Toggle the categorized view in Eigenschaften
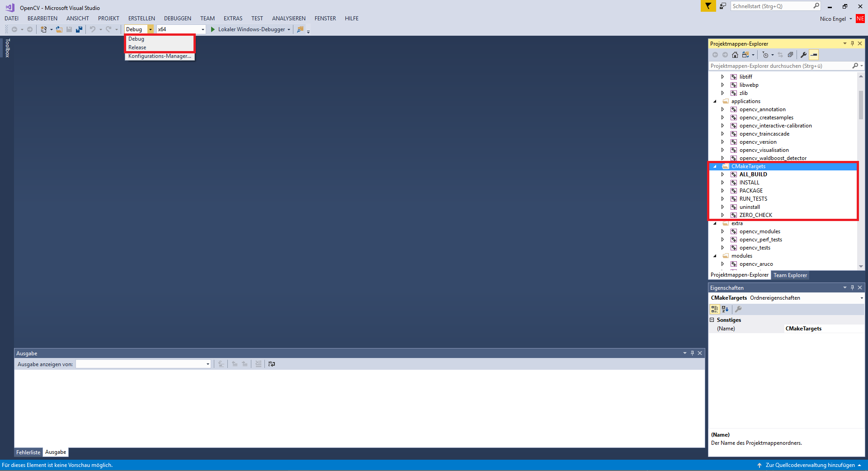The image size is (868, 471). (x=715, y=309)
